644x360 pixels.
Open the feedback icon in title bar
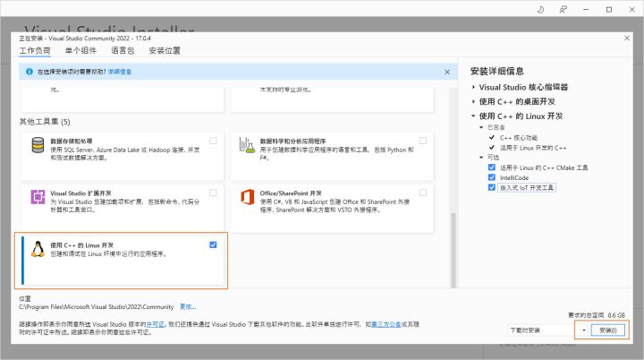(x=563, y=10)
